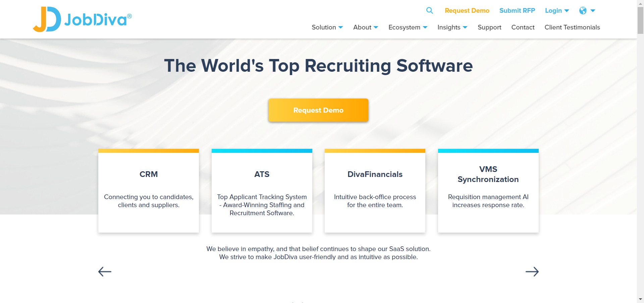Open the Ecosystem dropdown menu
The height and width of the screenshot is (303, 644).
point(408,27)
